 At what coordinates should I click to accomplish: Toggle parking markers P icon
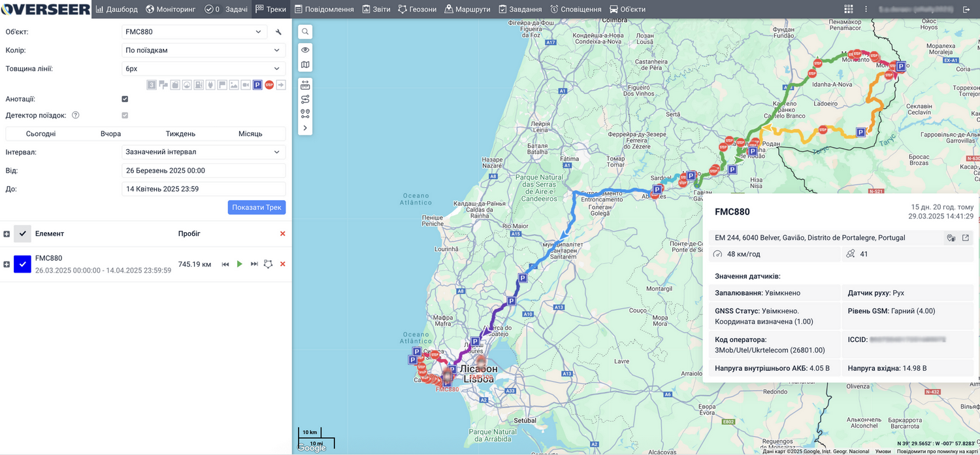[257, 85]
